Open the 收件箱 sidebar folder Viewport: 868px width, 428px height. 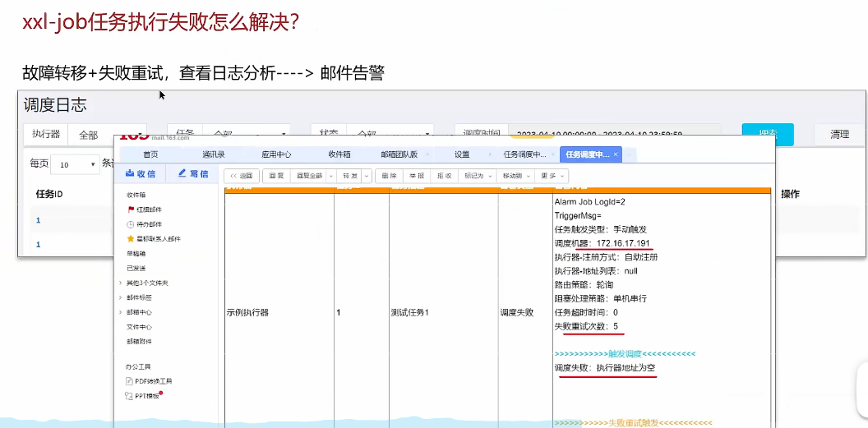(x=136, y=196)
